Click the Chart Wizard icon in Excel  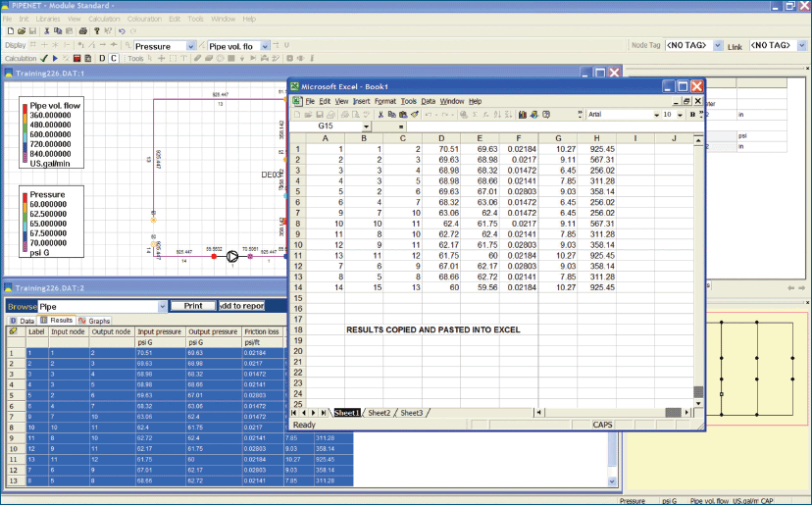tap(522, 115)
